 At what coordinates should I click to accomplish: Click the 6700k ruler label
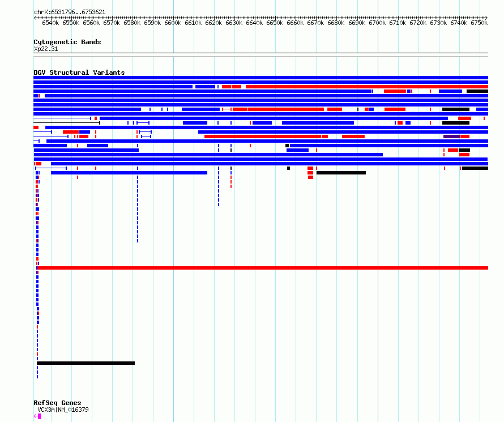pyautogui.click(x=377, y=23)
